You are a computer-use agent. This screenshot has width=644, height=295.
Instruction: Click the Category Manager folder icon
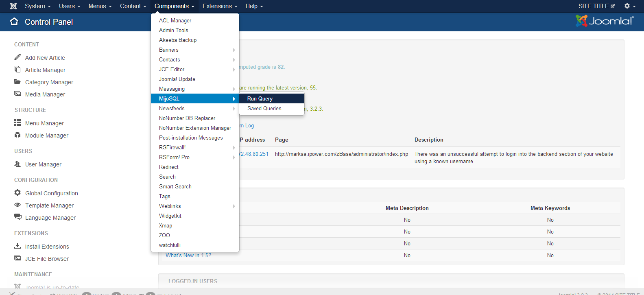pyautogui.click(x=17, y=82)
